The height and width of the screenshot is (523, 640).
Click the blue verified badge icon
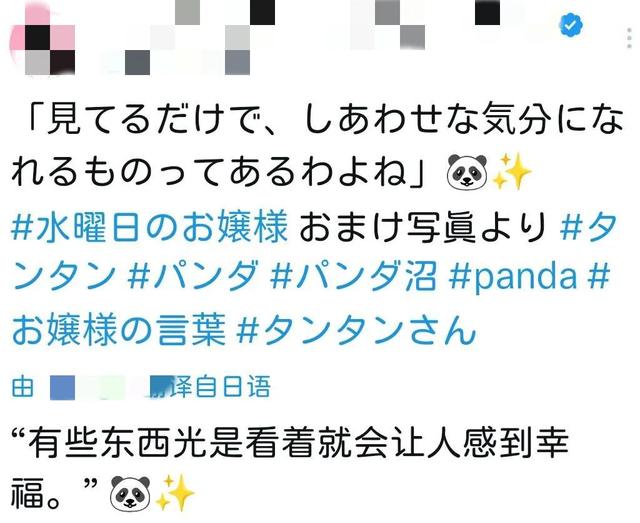pos(571,24)
